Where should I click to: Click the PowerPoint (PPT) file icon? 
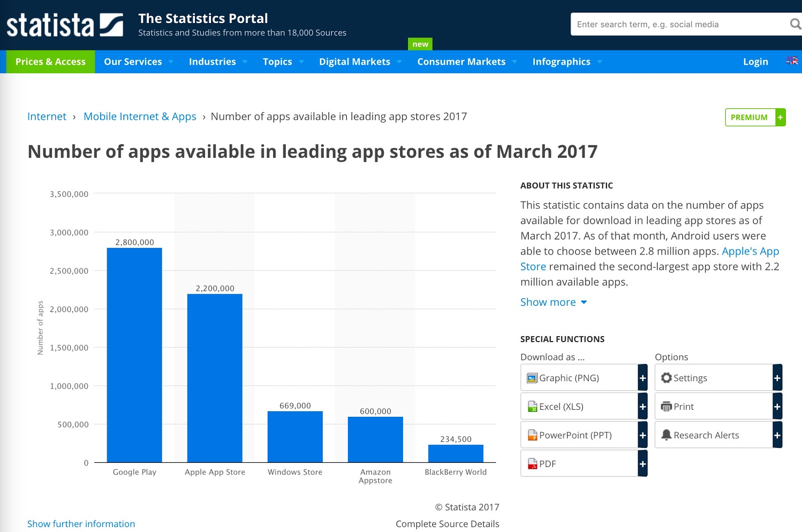pos(532,435)
